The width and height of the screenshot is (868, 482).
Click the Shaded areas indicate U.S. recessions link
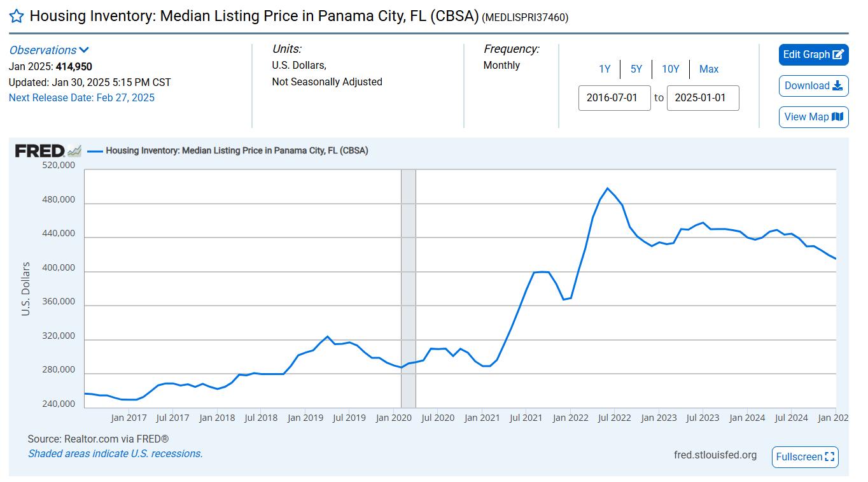click(115, 454)
